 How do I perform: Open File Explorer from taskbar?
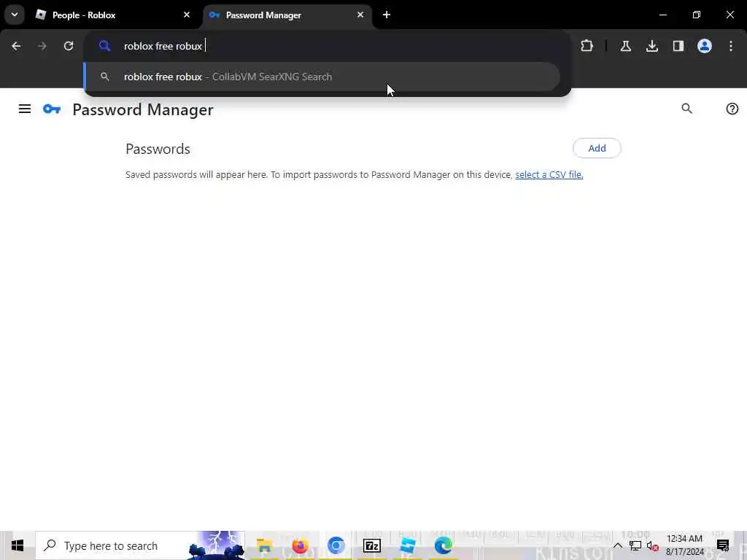(x=264, y=545)
